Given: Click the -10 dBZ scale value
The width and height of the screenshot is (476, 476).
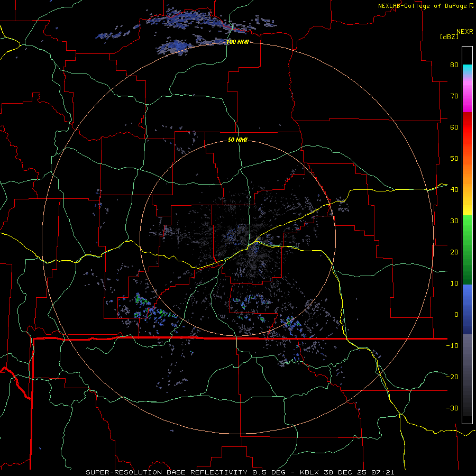Looking at the screenshot, I should click(x=452, y=345).
